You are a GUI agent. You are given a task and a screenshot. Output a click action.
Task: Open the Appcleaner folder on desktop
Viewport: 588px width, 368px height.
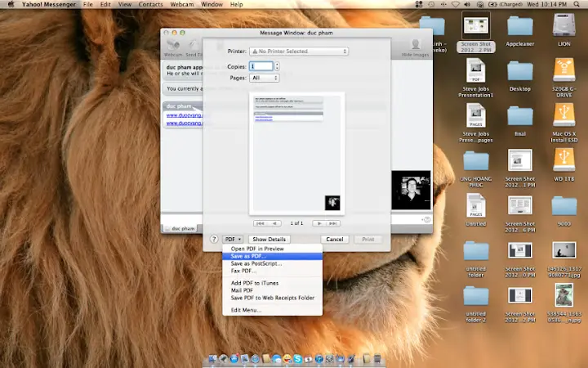(x=520, y=25)
